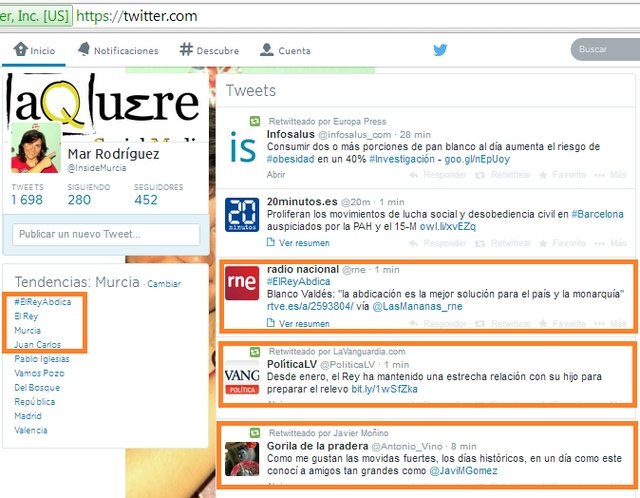
Task: Open the rtve.es/a/2593804/ link
Action: click(310, 307)
